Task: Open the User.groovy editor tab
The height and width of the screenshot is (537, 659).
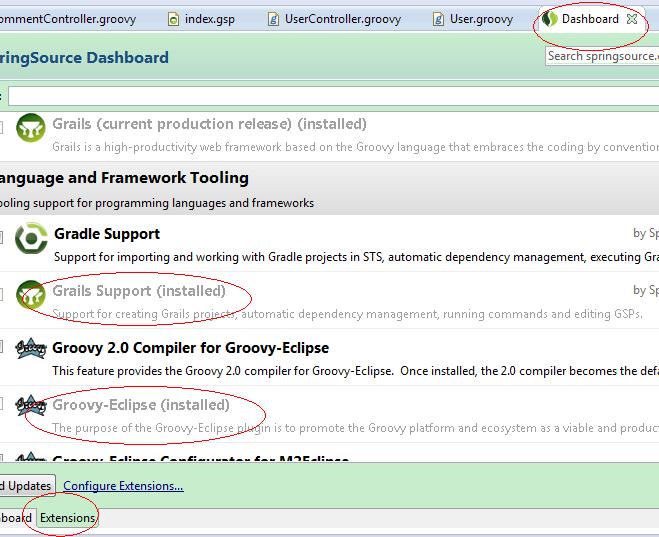Action: 473,19
